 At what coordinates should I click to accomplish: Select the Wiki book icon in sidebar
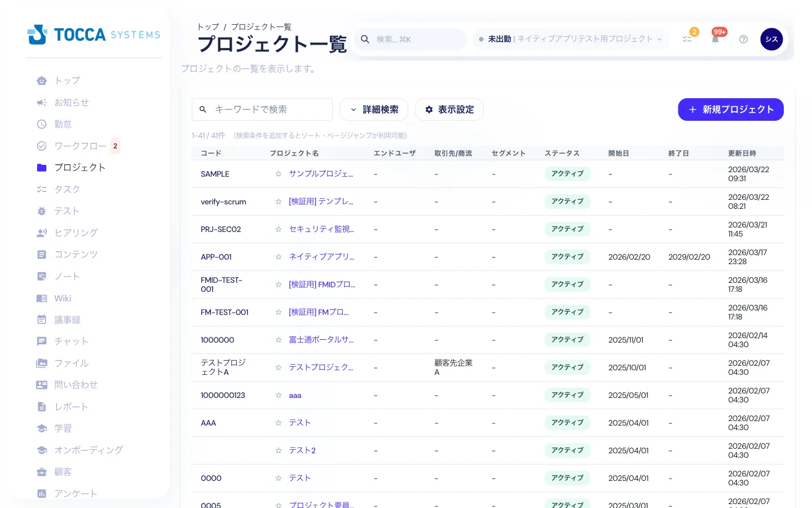coord(42,298)
